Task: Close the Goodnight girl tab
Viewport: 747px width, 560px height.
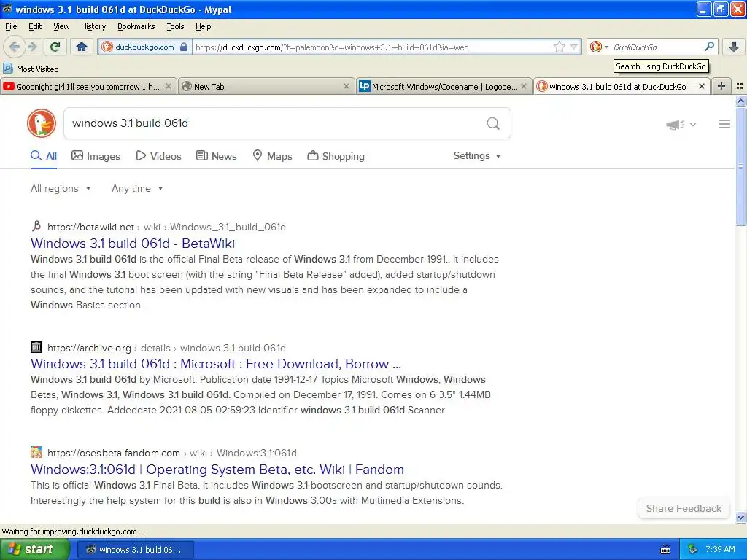Action: (169, 86)
